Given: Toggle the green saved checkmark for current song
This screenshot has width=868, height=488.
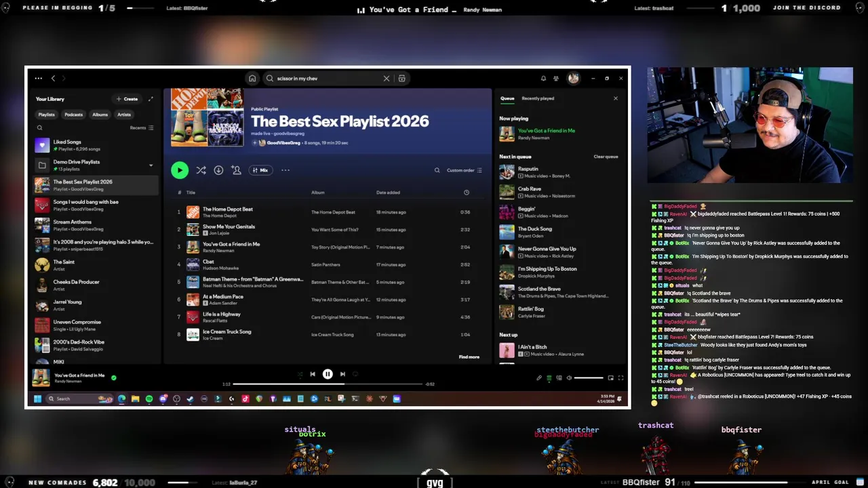Looking at the screenshot, I should coord(113,378).
